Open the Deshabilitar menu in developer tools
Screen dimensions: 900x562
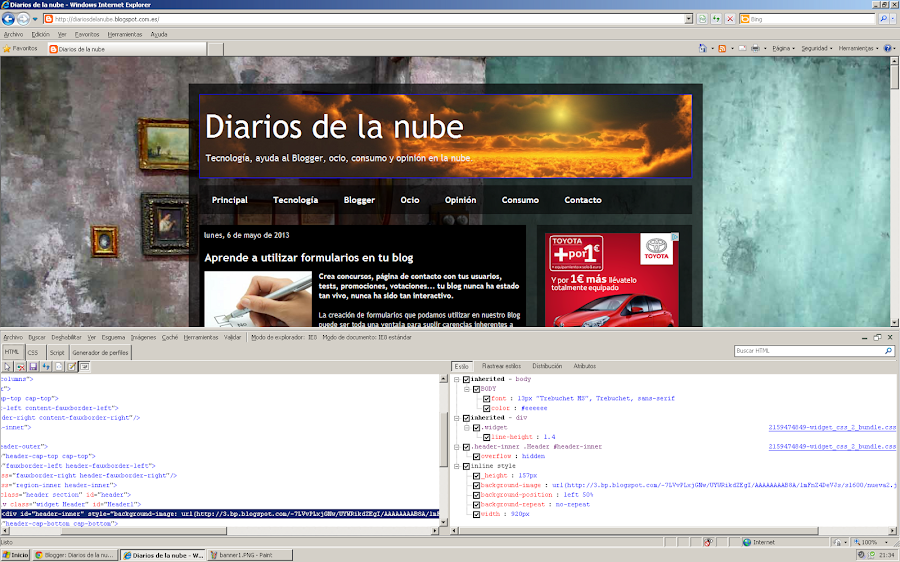point(67,338)
